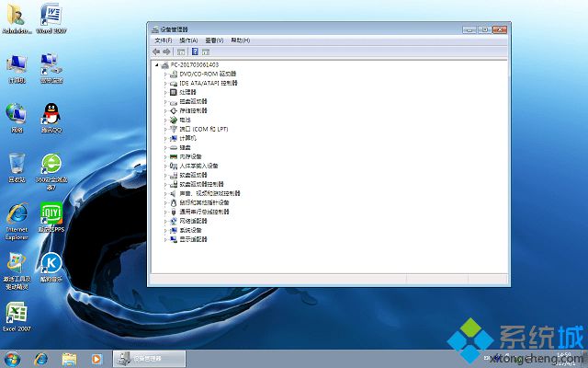Viewport: 588px width, 368px height.
Task: Select the 腾讯QQ penguin desktop icon
Action: click(51, 118)
